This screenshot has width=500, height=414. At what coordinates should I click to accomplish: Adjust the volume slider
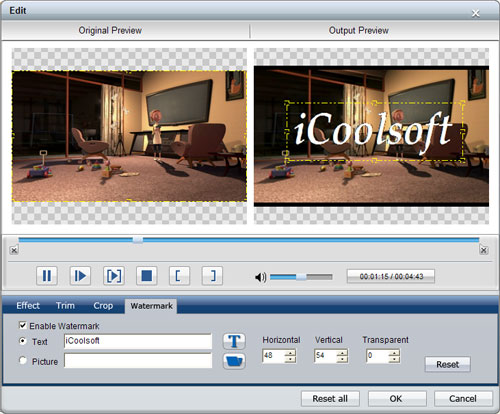(x=301, y=277)
